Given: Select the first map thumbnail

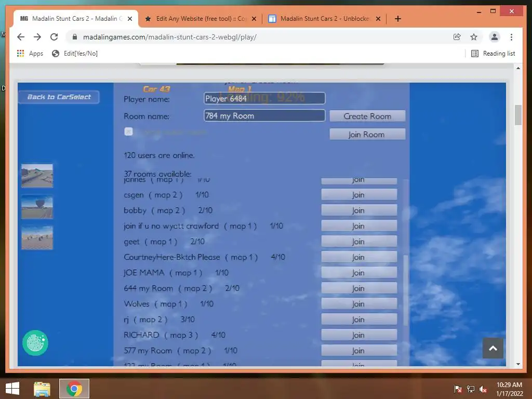Looking at the screenshot, I should tap(37, 176).
